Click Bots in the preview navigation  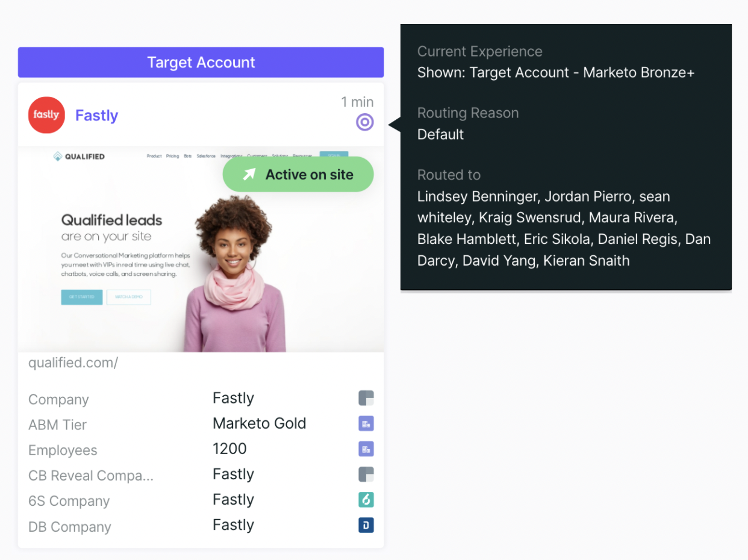(188, 156)
